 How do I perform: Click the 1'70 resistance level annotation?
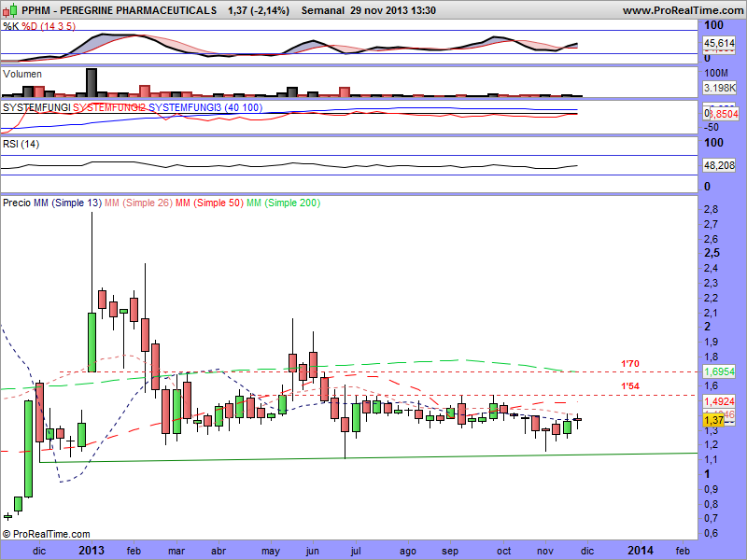[629, 364]
